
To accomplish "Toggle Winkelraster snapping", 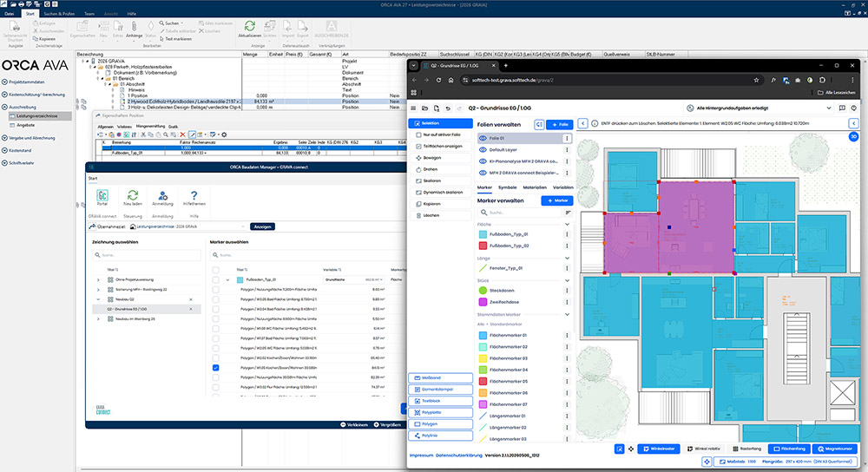I will (x=659, y=449).
